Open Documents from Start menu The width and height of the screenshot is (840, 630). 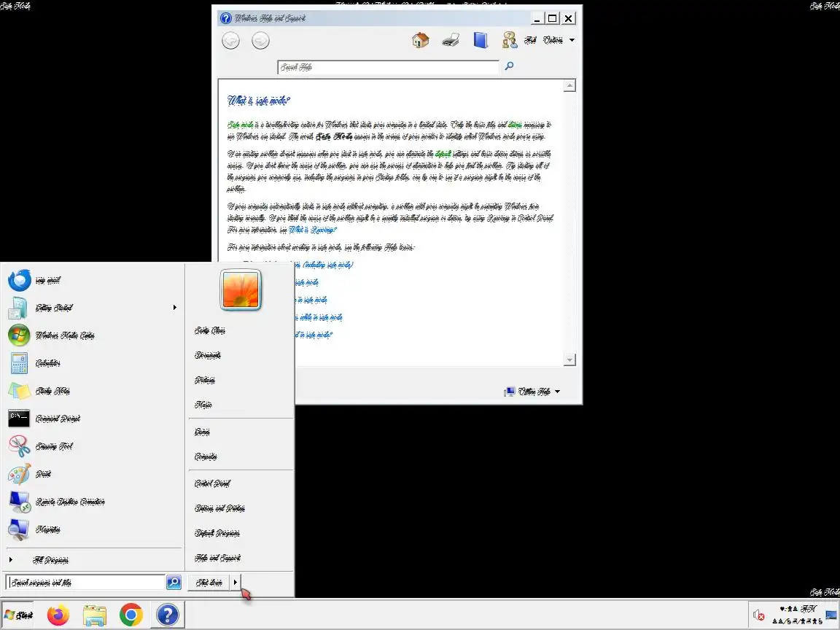(x=208, y=355)
